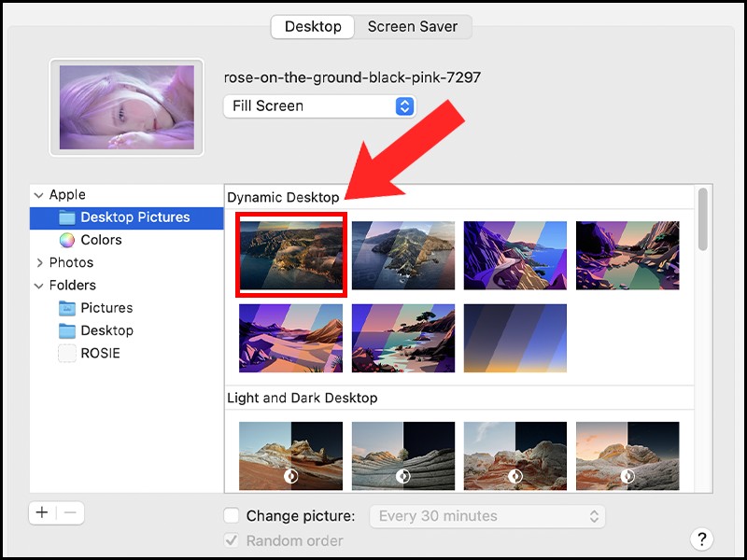The width and height of the screenshot is (747, 560).
Task: Toggle the Random order checkbox
Action: (x=232, y=540)
